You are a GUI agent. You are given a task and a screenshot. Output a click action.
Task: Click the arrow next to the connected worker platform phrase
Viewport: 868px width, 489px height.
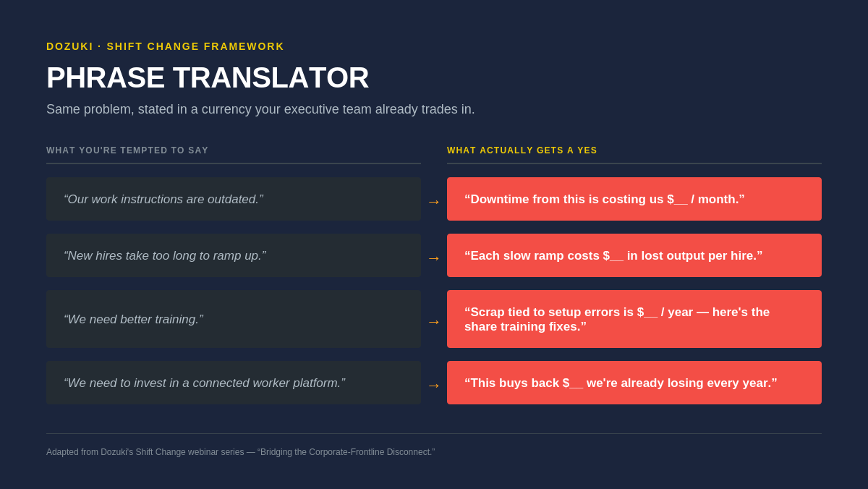coord(434,386)
